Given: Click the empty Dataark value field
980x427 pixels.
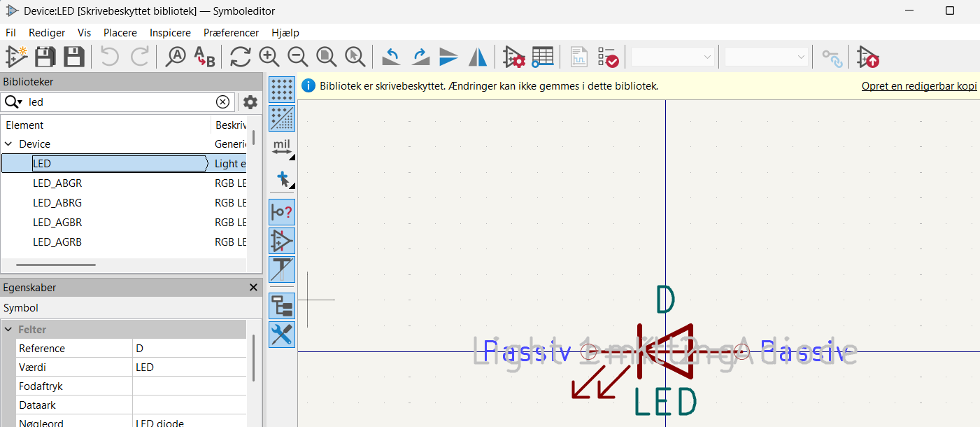Looking at the screenshot, I should (x=190, y=405).
